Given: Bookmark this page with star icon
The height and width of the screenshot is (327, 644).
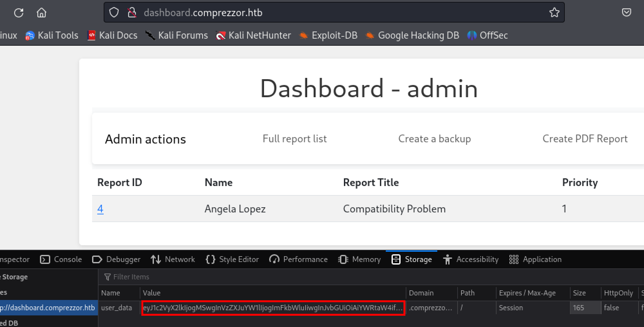Looking at the screenshot, I should coord(554,13).
